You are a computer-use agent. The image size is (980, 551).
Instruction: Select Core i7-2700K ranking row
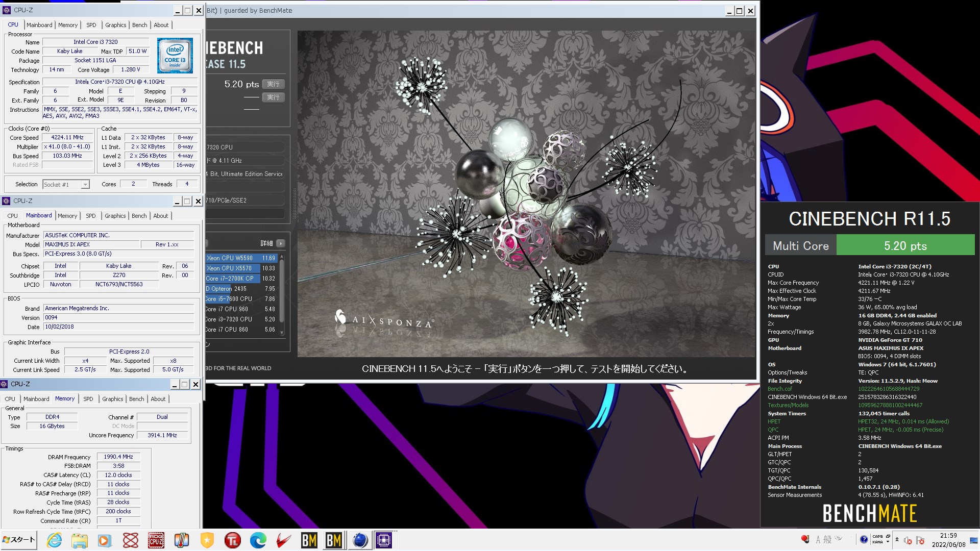point(241,279)
